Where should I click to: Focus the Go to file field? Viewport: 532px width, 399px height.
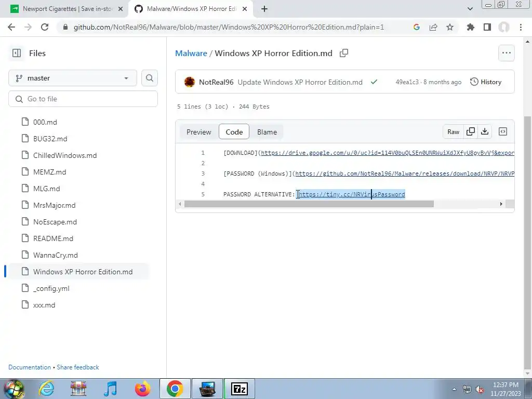pos(83,99)
